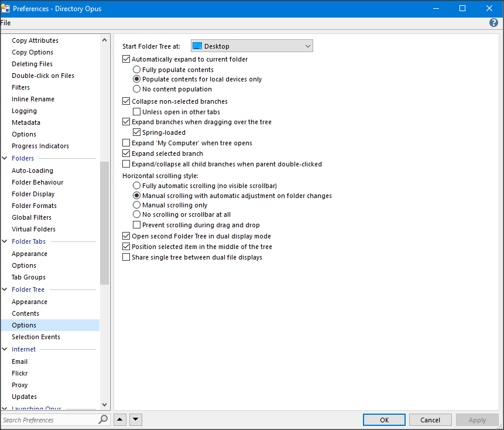Open Proxy settings page
Image resolution: width=504 pixels, height=430 pixels.
(x=19, y=385)
